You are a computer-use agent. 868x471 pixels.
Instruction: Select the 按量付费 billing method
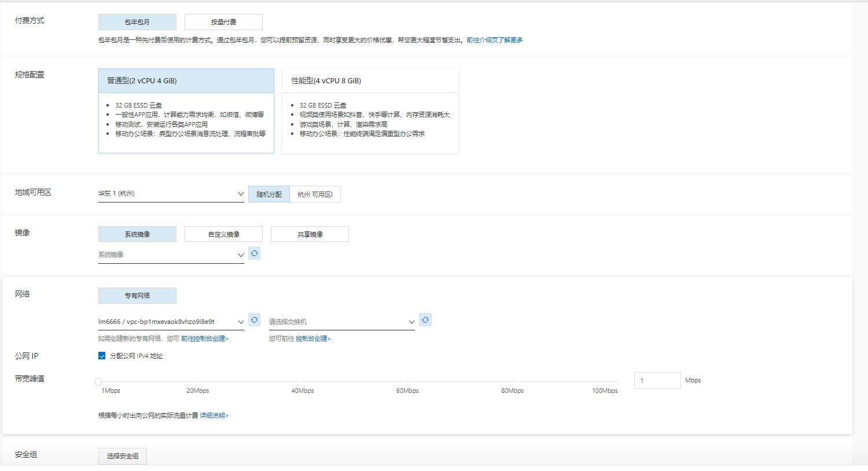click(223, 21)
